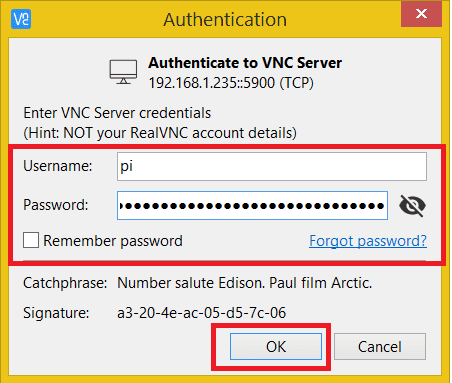Image resolution: width=452 pixels, height=383 pixels.
Task: Click the Remember password label
Action: click(113, 241)
